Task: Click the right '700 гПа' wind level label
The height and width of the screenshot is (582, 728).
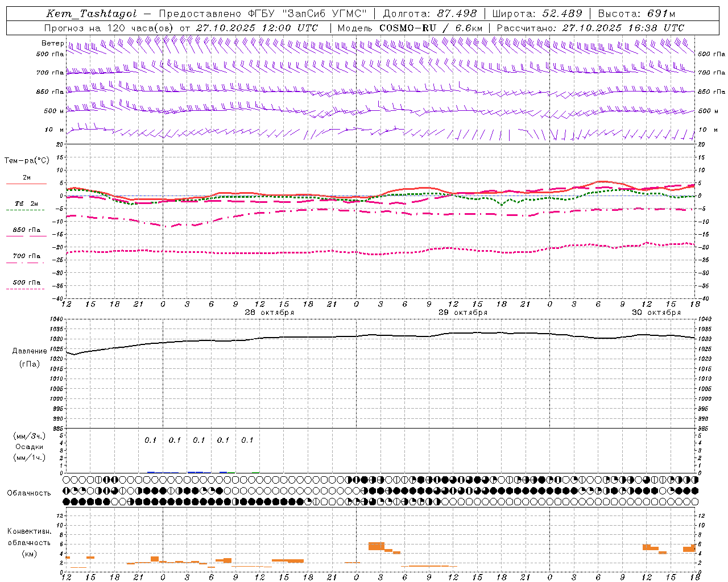Action: pos(712,73)
